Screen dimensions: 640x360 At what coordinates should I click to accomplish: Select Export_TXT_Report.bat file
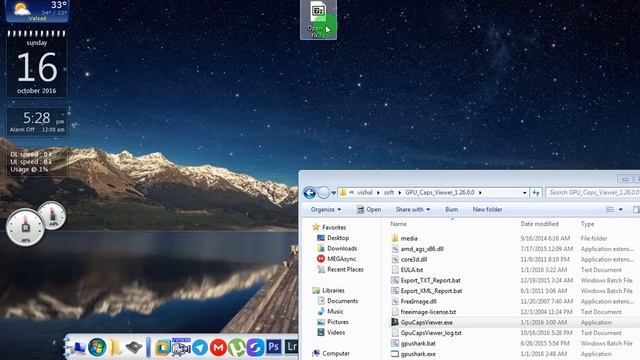coord(431,280)
